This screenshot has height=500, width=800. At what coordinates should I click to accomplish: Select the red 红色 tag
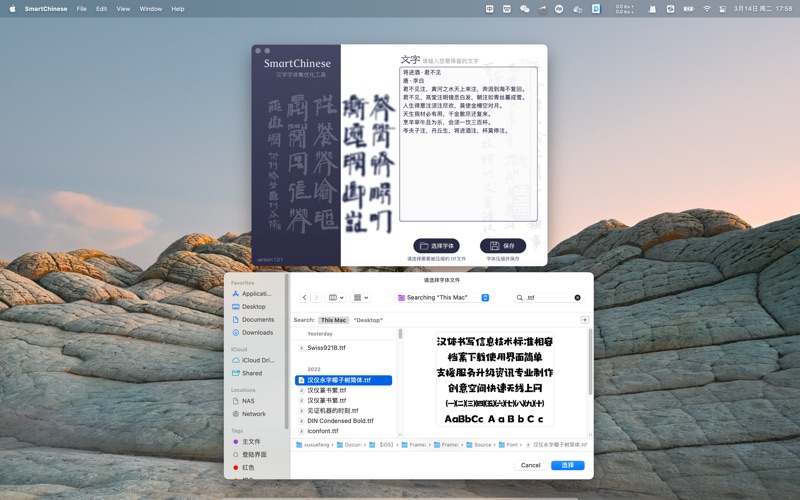pos(250,467)
